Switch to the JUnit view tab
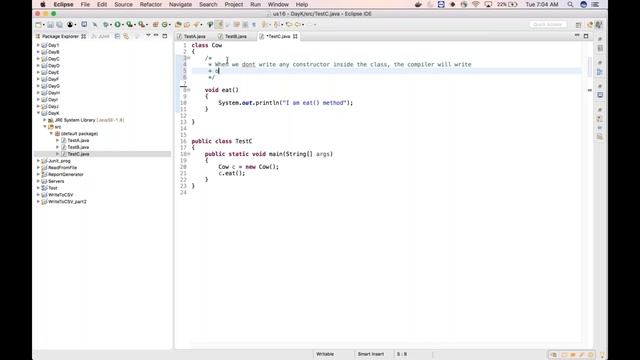This screenshot has width=640, height=360. [x=101, y=36]
